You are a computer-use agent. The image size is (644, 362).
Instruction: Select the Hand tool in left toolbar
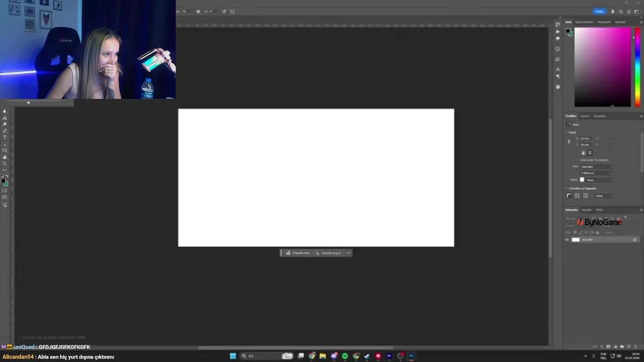coord(5,157)
